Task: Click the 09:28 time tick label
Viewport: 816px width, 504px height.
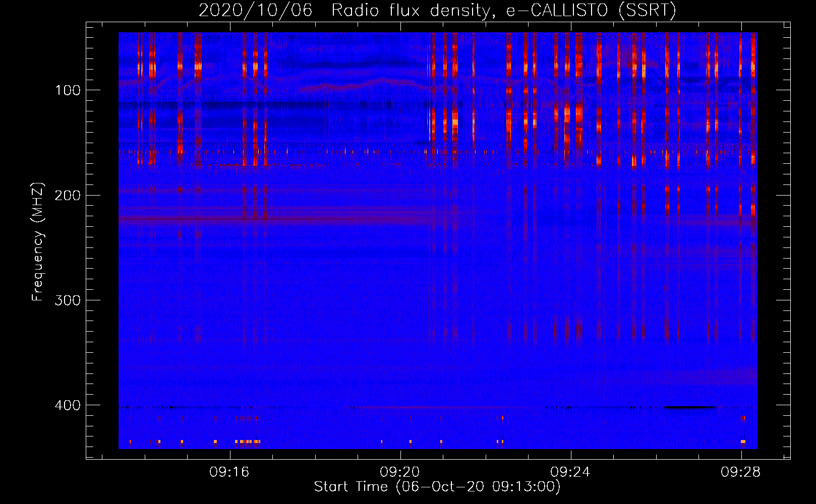Action: click(x=741, y=472)
